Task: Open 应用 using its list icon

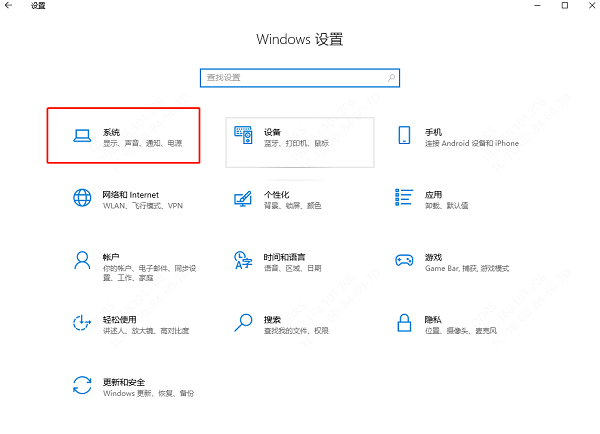Action: coord(404,198)
